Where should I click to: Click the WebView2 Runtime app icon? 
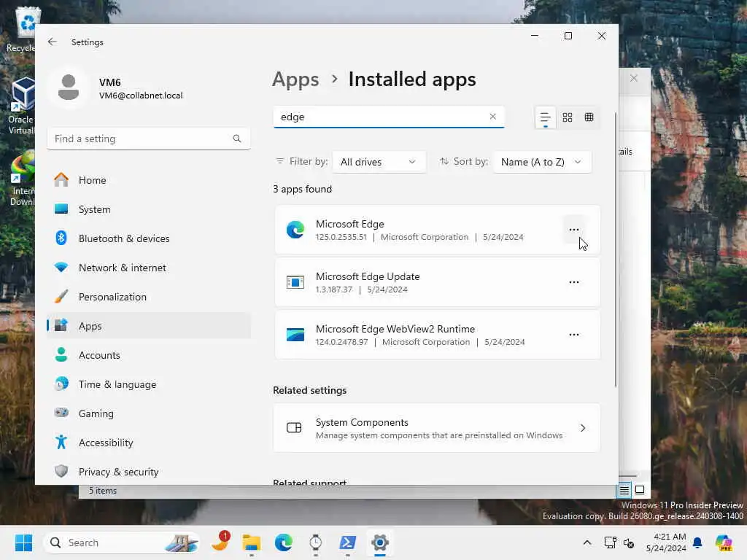pos(295,334)
